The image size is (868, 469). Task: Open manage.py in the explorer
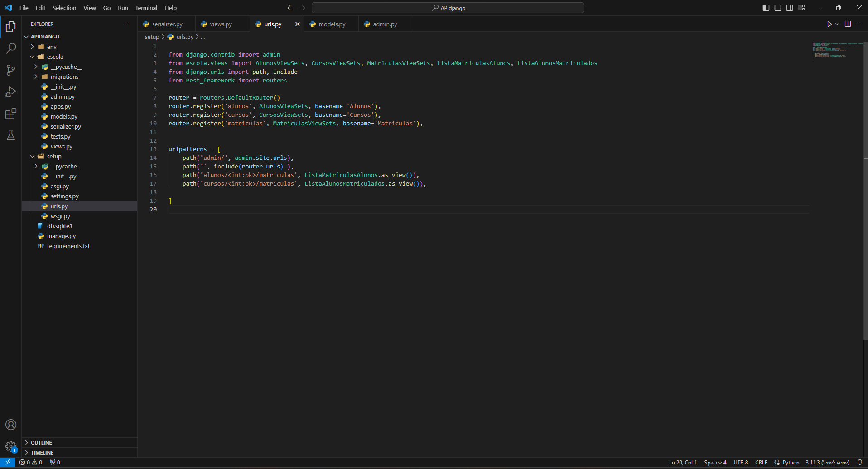point(80,236)
